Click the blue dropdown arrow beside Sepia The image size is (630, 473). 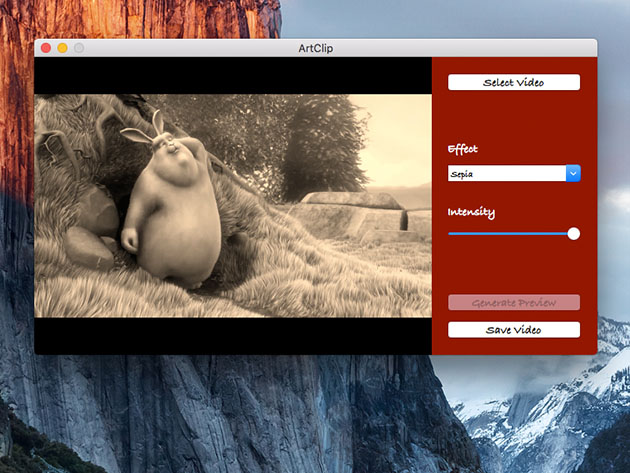(573, 174)
